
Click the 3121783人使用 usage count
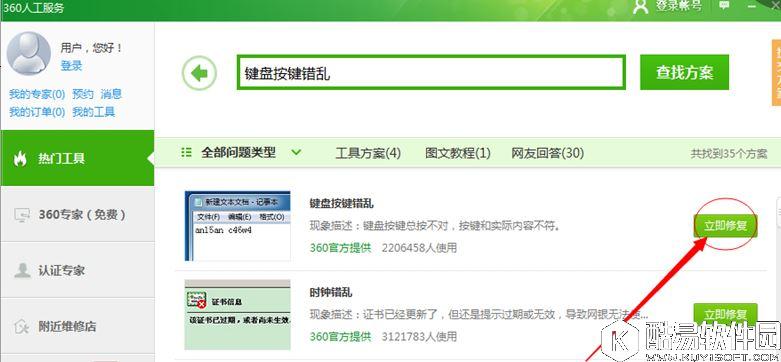419,336
